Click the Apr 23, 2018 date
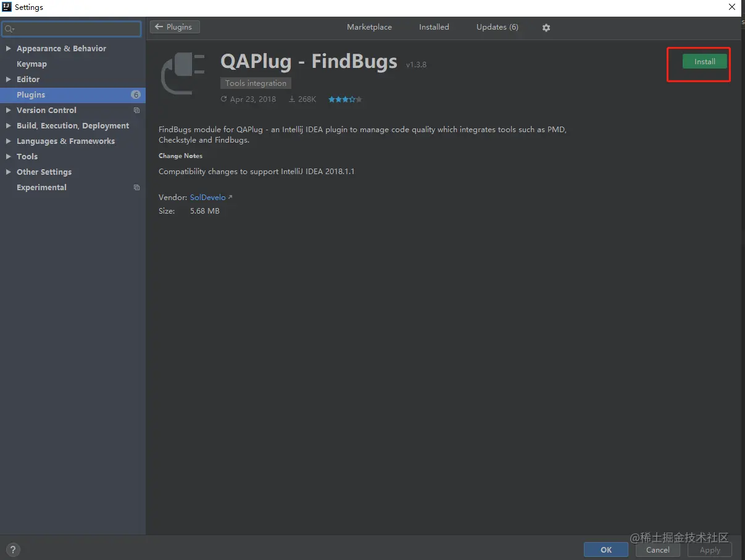Screen dimensions: 745x560 click(253, 99)
